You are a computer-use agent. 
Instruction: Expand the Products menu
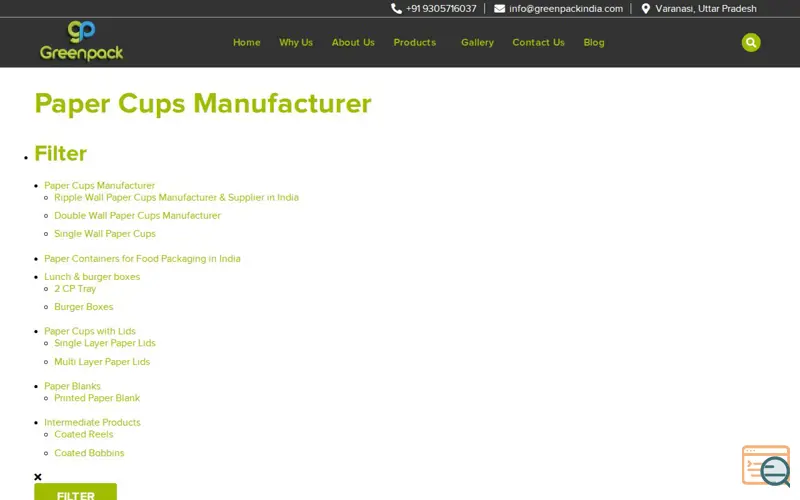(x=414, y=42)
